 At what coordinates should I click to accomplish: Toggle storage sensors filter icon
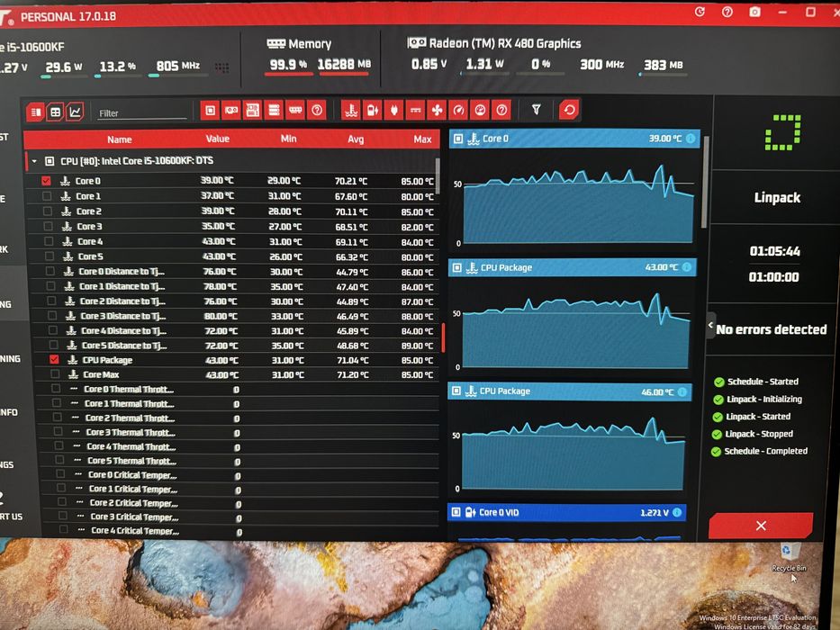[274, 111]
